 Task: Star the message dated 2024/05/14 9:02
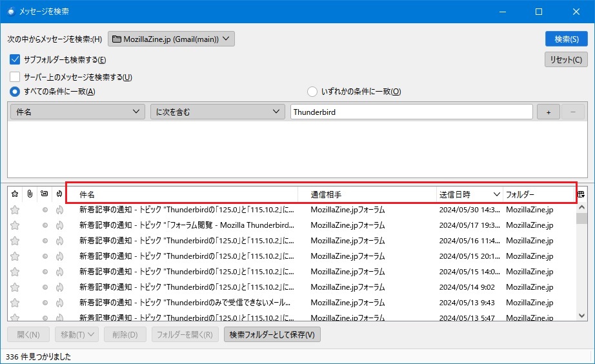tap(15, 287)
